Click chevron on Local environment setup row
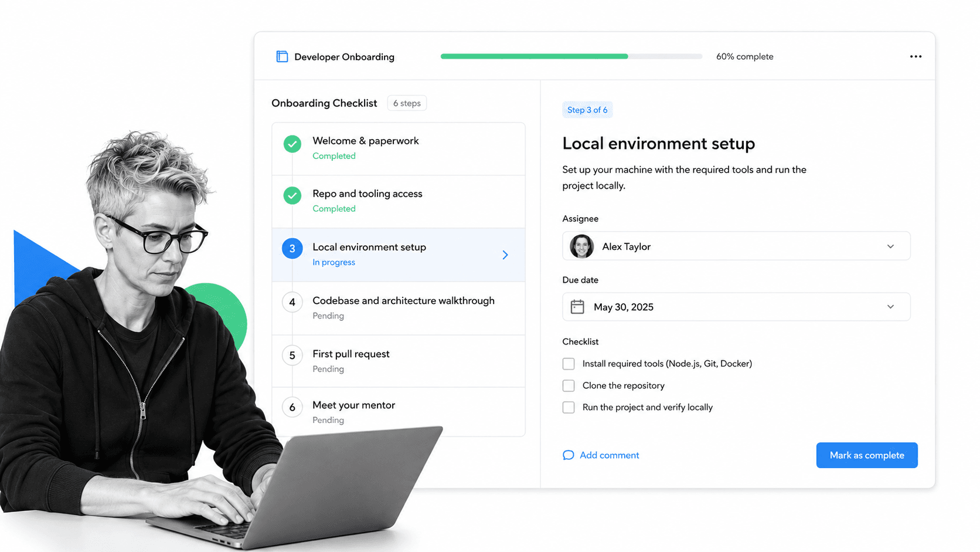Screen dimensions: 980x552 coord(505,255)
